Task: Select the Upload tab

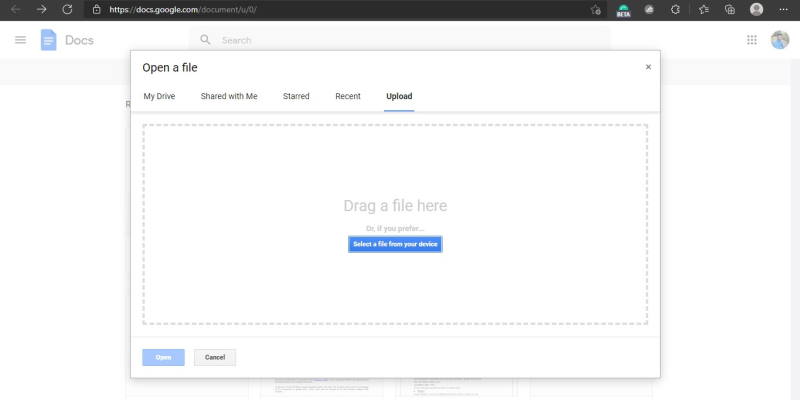Action: point(399,96)
